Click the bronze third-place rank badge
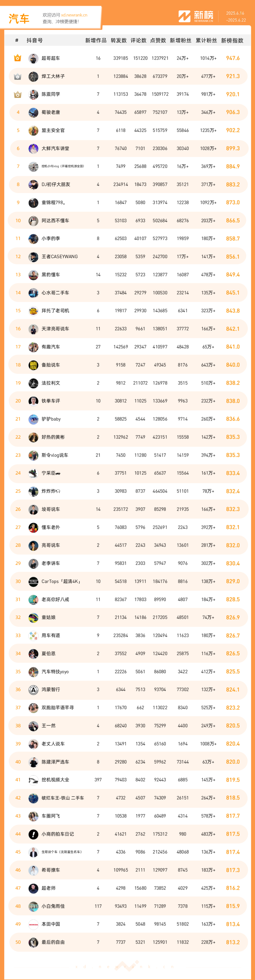The image size is (255, 980). pyautogui.click(x=17, y=94)
